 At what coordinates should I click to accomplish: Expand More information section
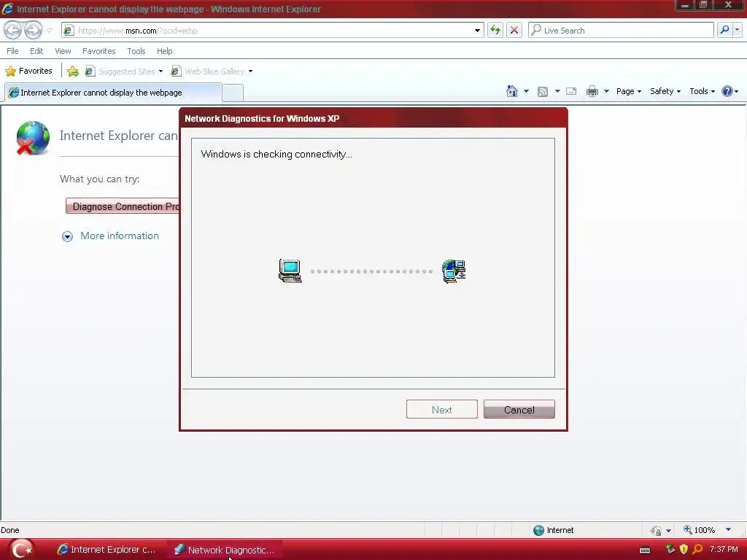(111, 236)
